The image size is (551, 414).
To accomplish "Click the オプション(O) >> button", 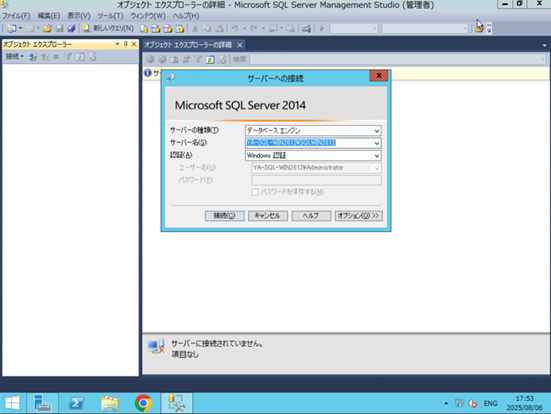I will pos(358,216).
